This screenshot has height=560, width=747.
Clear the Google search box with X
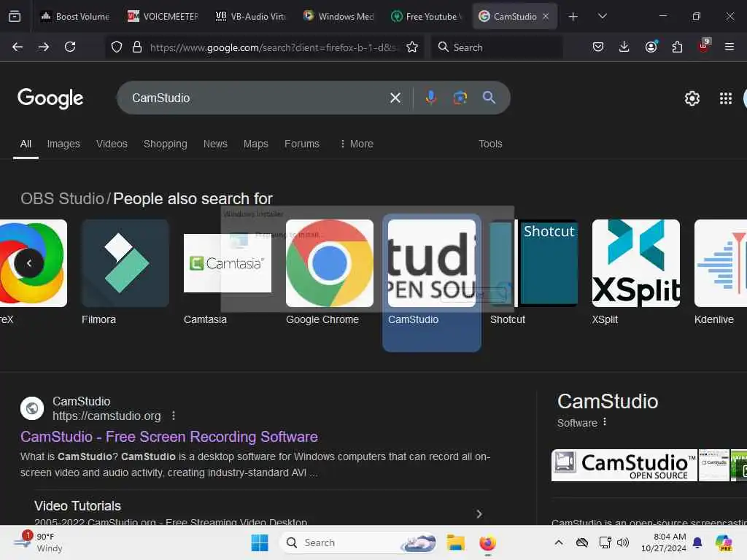[x=395, y=98]
